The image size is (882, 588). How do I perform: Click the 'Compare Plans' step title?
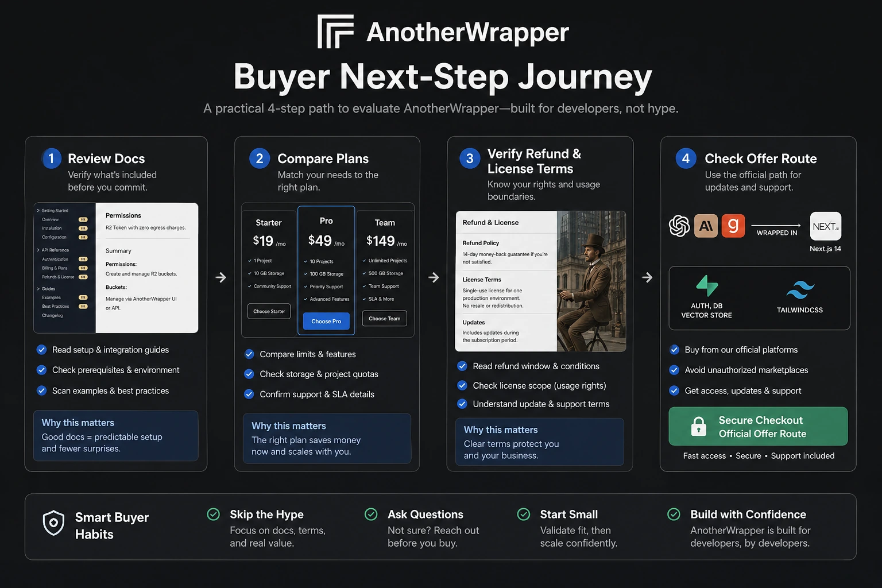(x=323, y=158)
